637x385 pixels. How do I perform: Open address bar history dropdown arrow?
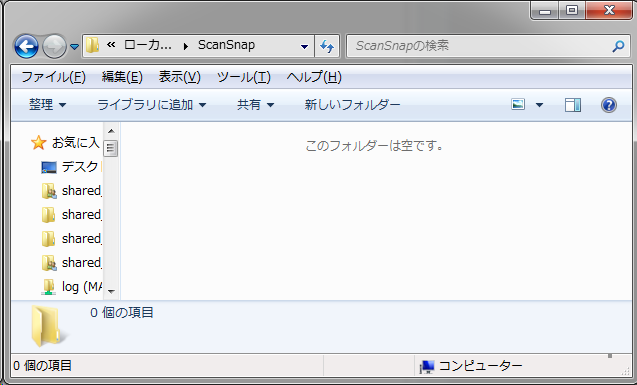(x=304, y=46)
